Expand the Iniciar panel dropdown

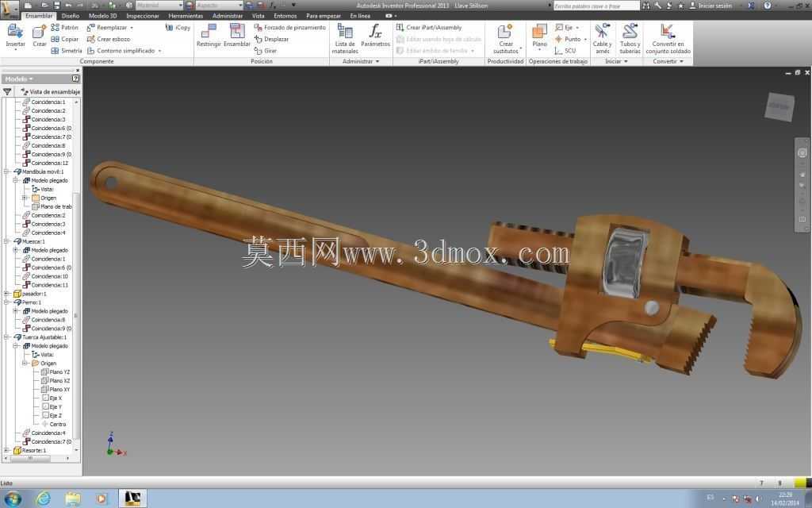[616, 61]
